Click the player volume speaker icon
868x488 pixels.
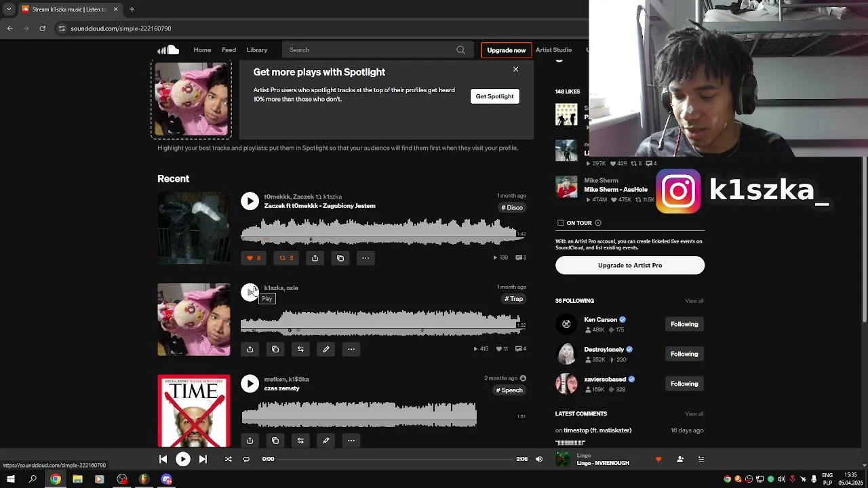(x=539, y=459)
